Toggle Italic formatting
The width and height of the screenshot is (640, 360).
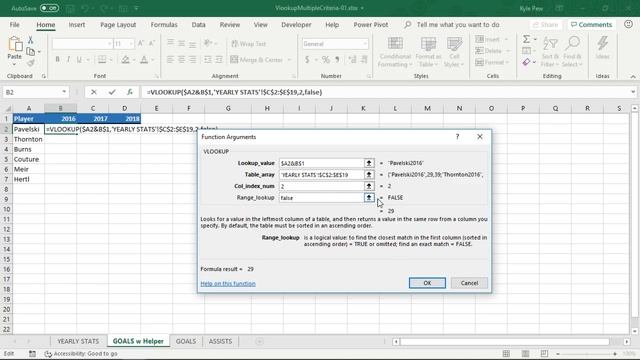68,60
